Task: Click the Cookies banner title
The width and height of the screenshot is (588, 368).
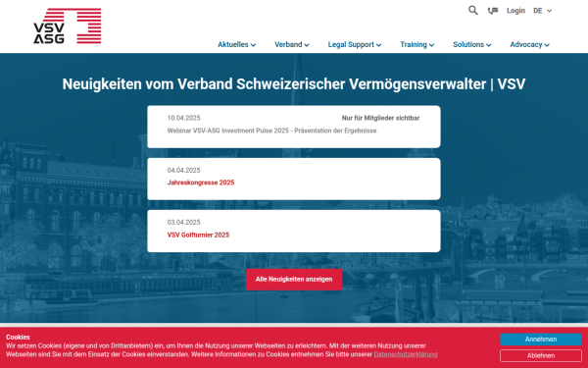Action: [x=18, y=338]
